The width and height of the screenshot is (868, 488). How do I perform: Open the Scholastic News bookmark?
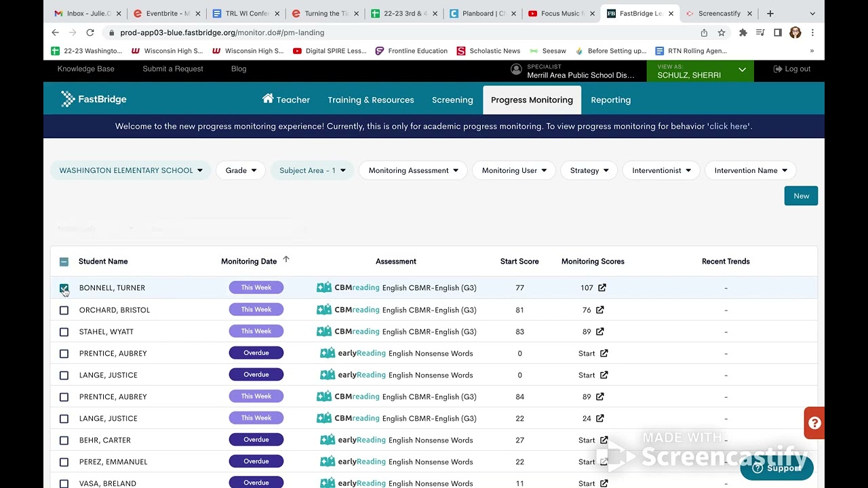pos(488,51)
